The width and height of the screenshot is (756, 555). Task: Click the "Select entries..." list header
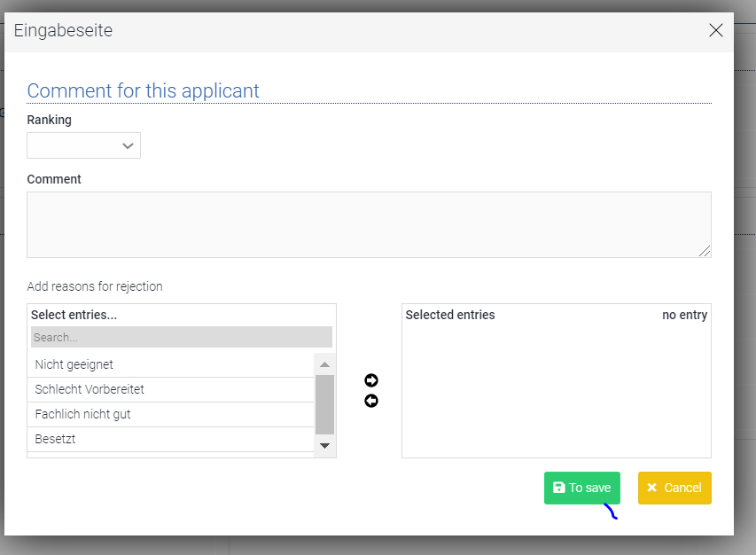74,315
